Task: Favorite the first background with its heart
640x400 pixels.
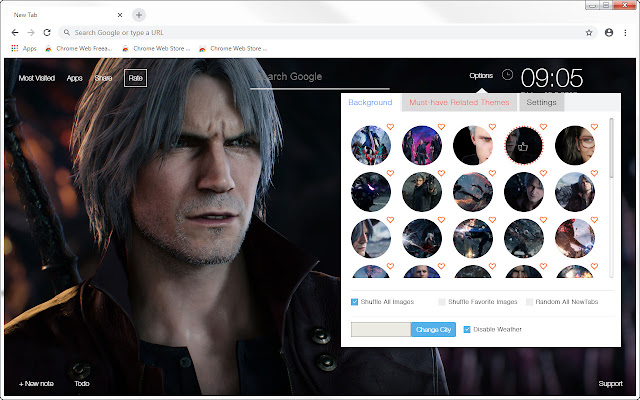Action: pyautogui.click(x=390, y=127)
